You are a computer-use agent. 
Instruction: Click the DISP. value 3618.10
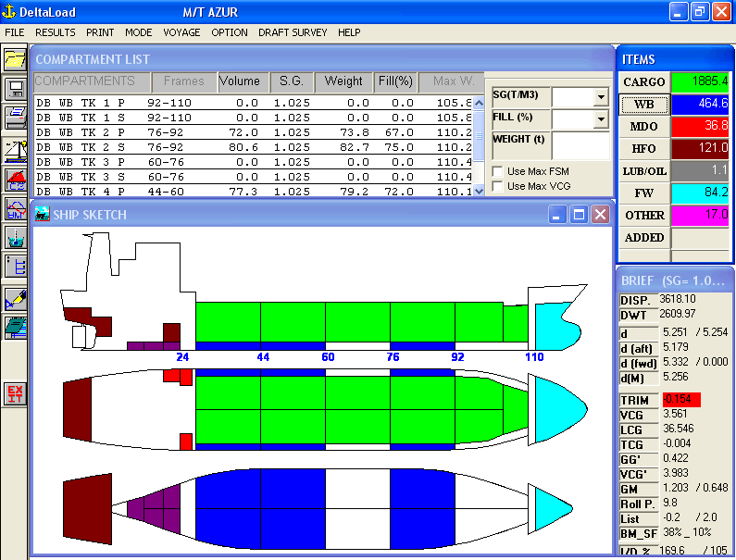click(x=678, y=299)
